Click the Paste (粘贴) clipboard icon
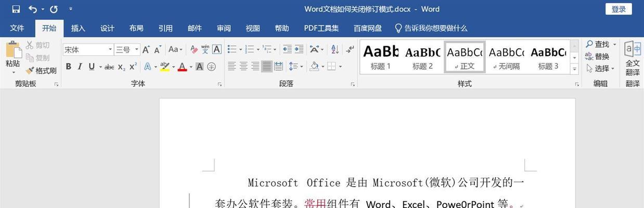 click(x=13, y=50)
